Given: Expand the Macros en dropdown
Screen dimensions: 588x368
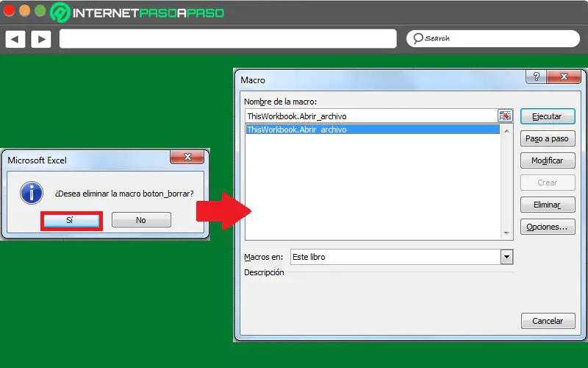Looking at the screenshot, I should [506, 257].
